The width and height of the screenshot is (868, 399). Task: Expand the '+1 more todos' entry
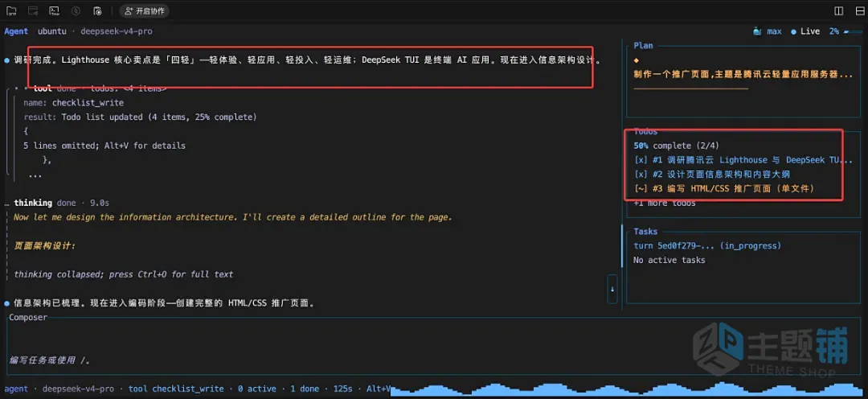pyautogui.click(x=665, y=203)
